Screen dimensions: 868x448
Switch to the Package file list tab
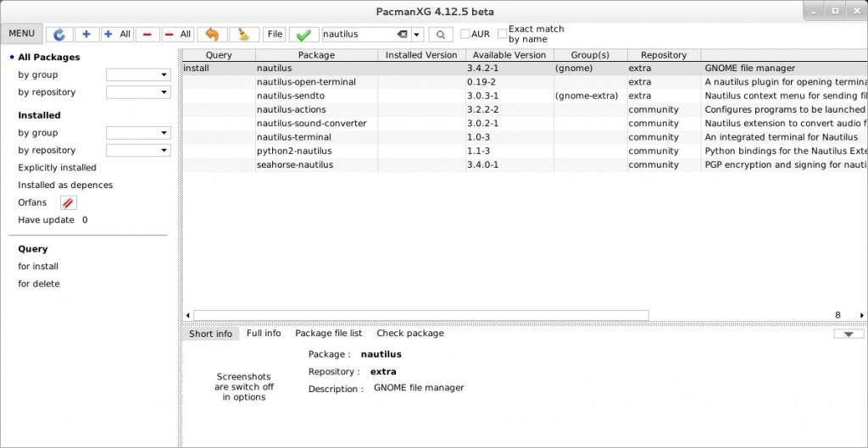click(329, 333)
